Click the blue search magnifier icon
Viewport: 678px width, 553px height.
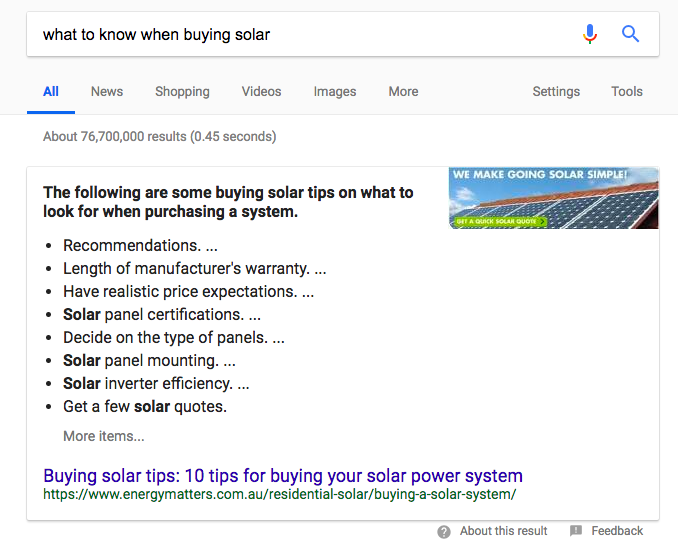[x=630, y=34]
